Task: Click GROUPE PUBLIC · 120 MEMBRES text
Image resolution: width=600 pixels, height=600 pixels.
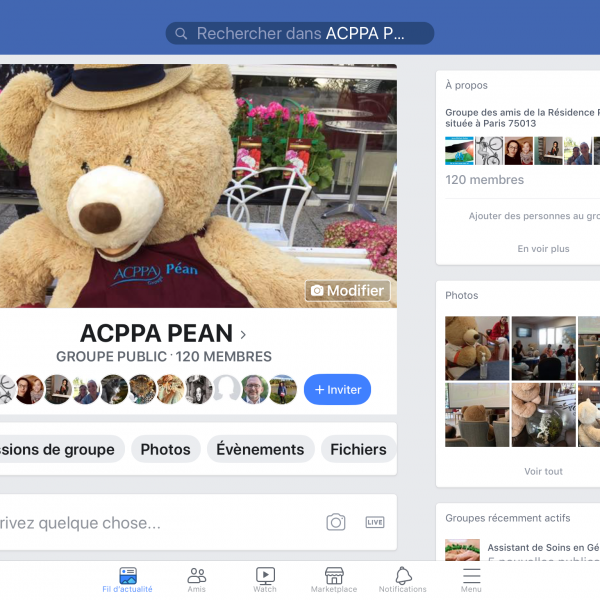Action: click(x=164, y=357)
